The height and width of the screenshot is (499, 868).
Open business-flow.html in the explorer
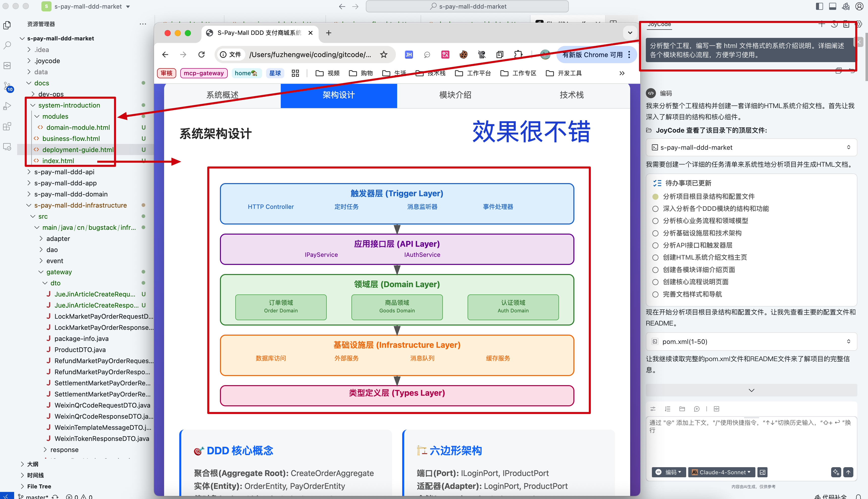[71, 138]
